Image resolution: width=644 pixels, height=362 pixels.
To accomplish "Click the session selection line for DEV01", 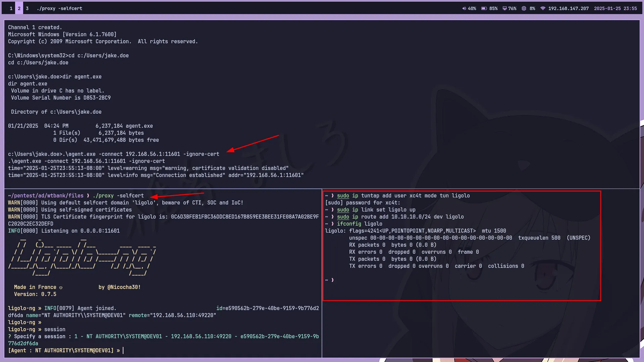I will [163, 337].
